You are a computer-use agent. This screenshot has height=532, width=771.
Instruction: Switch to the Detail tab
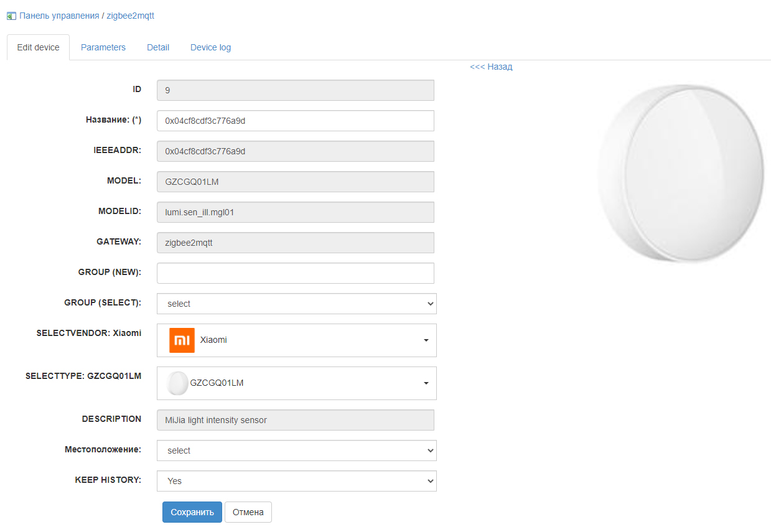158,47
